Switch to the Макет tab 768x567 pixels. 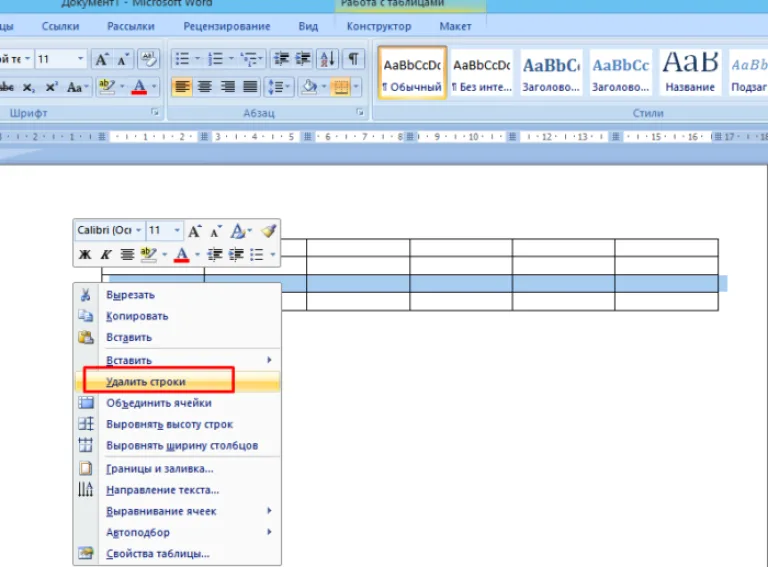pyautogui.click(x=455, y=26)
